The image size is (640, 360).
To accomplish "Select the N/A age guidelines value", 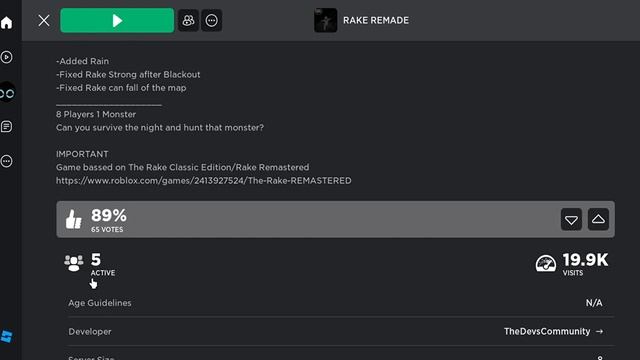I will coord(594,303).
